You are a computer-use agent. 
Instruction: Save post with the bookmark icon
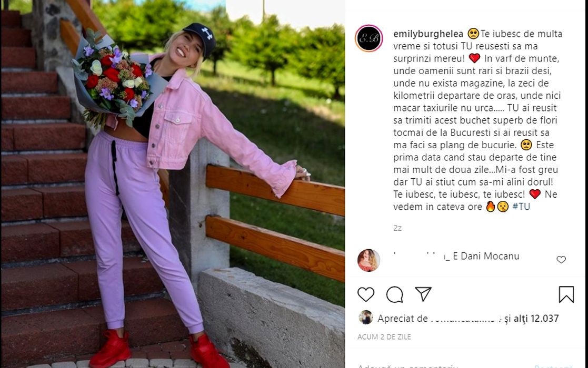coord(566,294)
